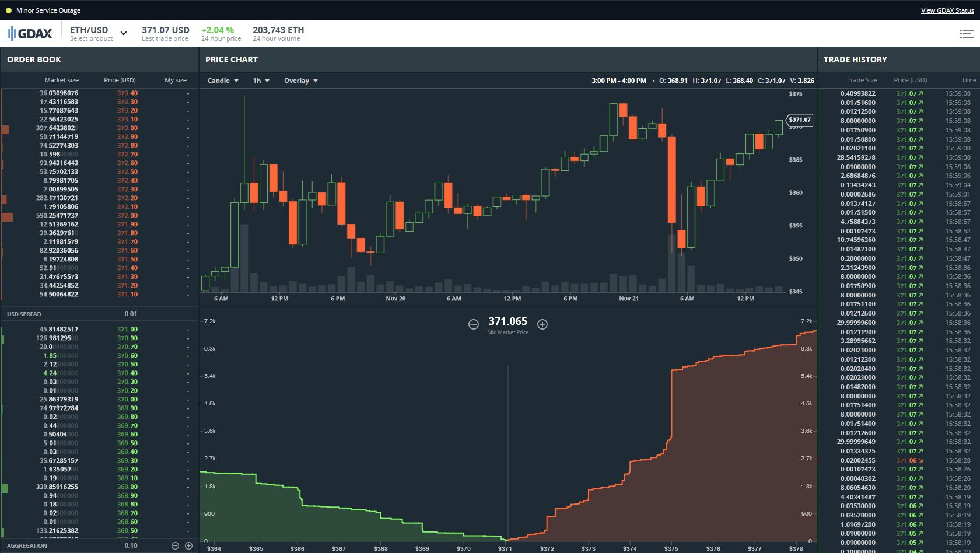The height and width of the screenshot is (553, 980).
Task: Open the hamburger menu icon at top right
Action: coord(966,34)
